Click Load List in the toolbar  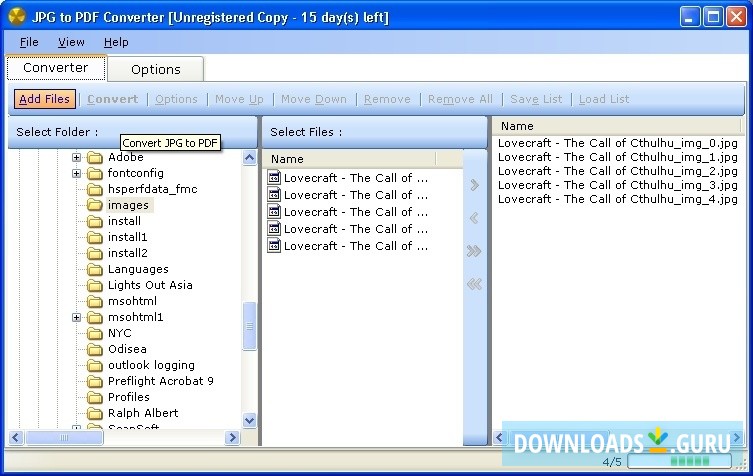click(x=604, y=99)
